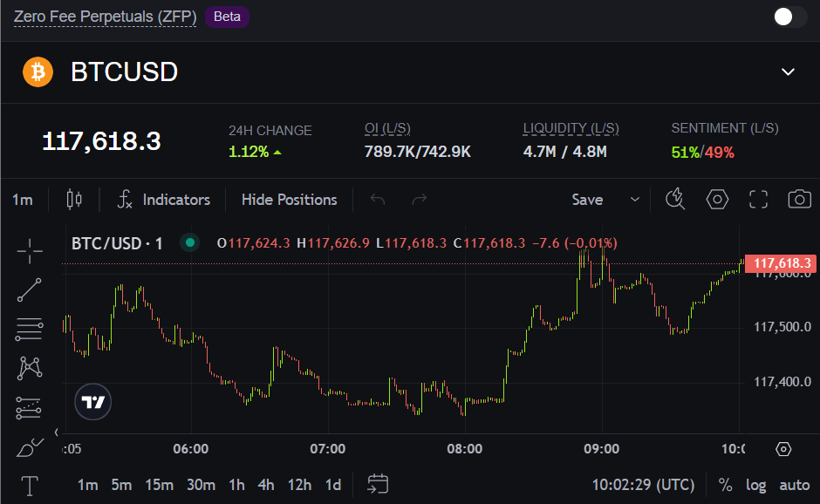This screenshot has width=820, height=504.
Task: Select the BTC/USD · 1 chart legend title
Action: point(117,243)
